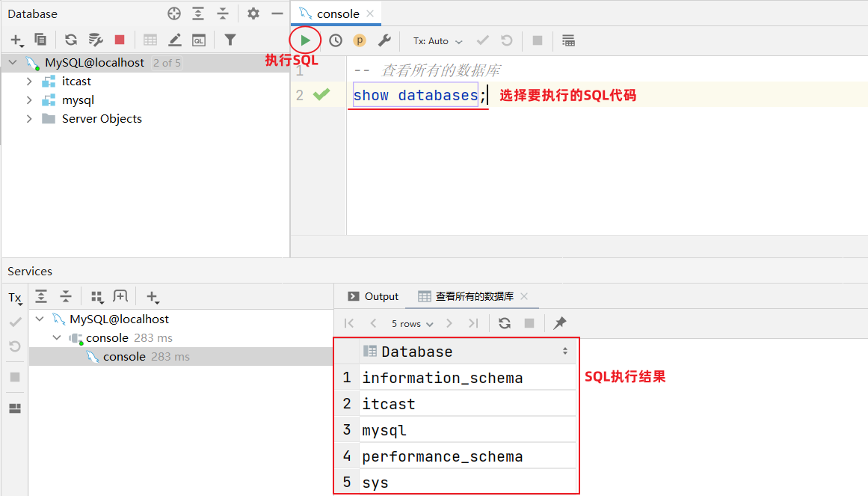This screenshot has height=496, width=868.
Task: Close the 查看所有的数据库 result tab
Action: coord(524,296)
